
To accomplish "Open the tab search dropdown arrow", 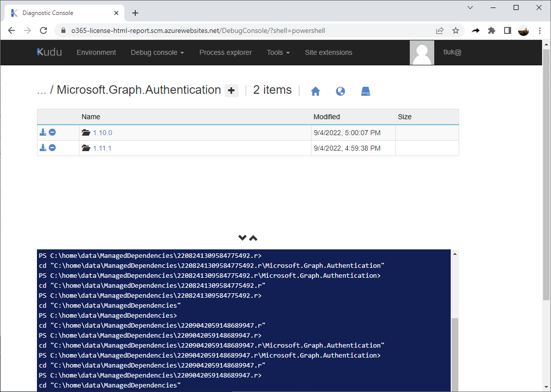I will click(470, 7).
